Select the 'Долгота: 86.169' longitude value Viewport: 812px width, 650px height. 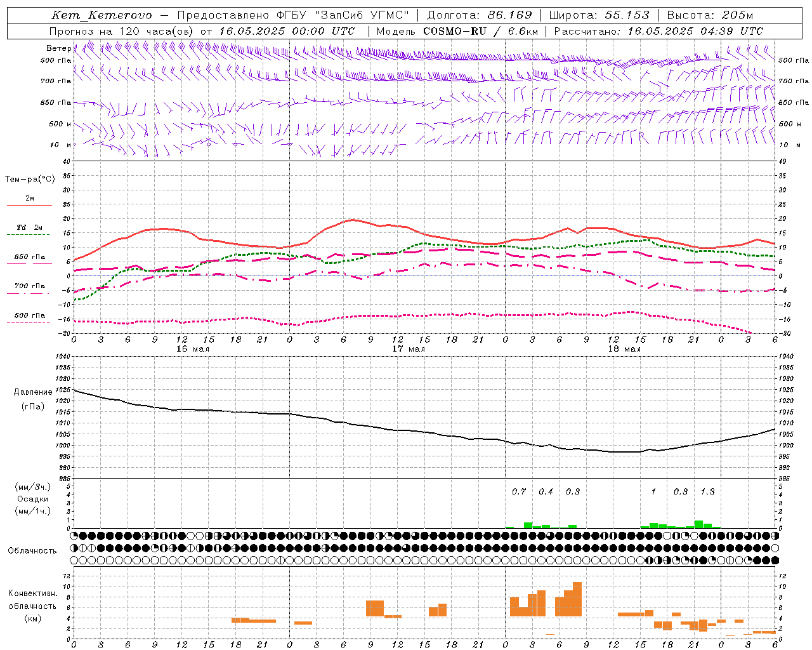coord(480,15)
